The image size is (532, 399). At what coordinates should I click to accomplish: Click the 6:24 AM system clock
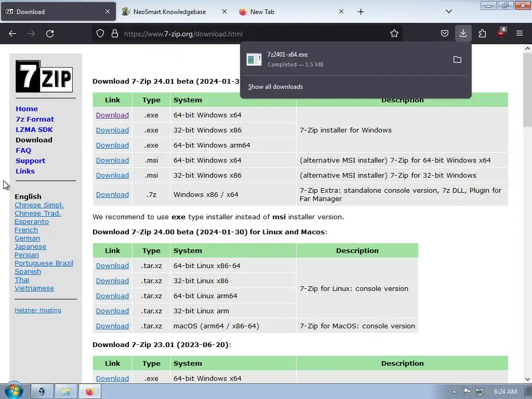(x=505, y=392)
